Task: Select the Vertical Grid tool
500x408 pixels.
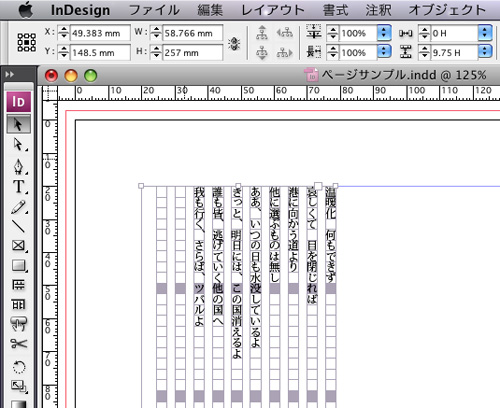Action: (x=18, y=304)
